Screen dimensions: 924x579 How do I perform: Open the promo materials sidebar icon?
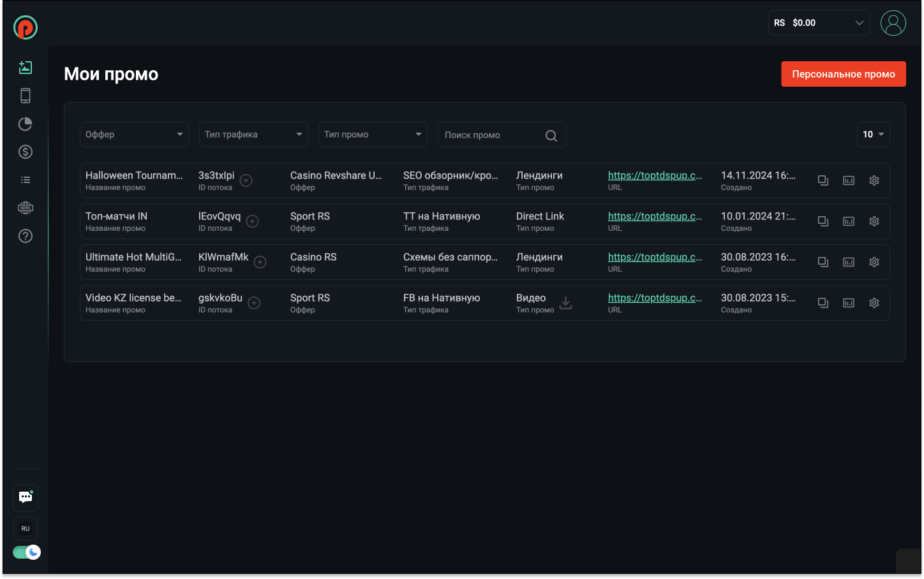tap(26, 68)
